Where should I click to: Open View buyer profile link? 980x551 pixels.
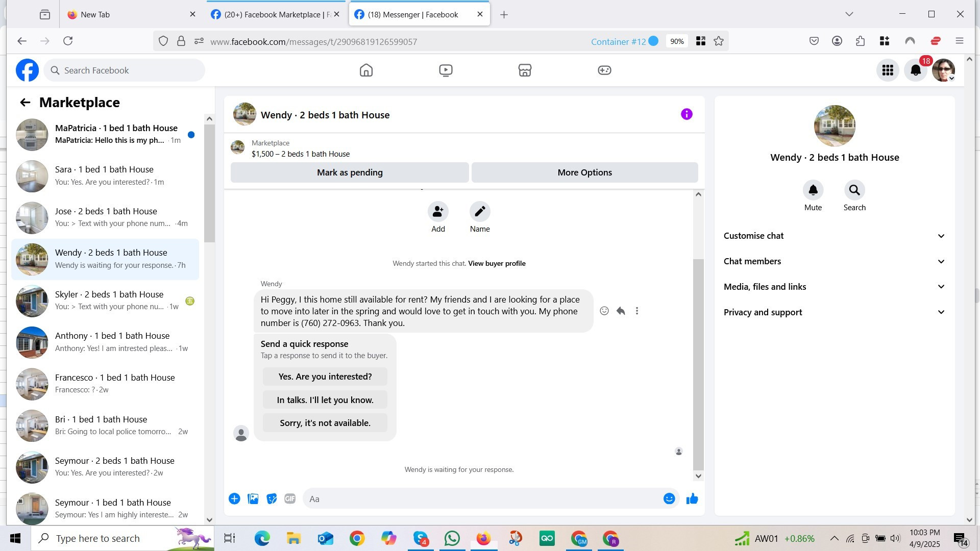point(497,264)
